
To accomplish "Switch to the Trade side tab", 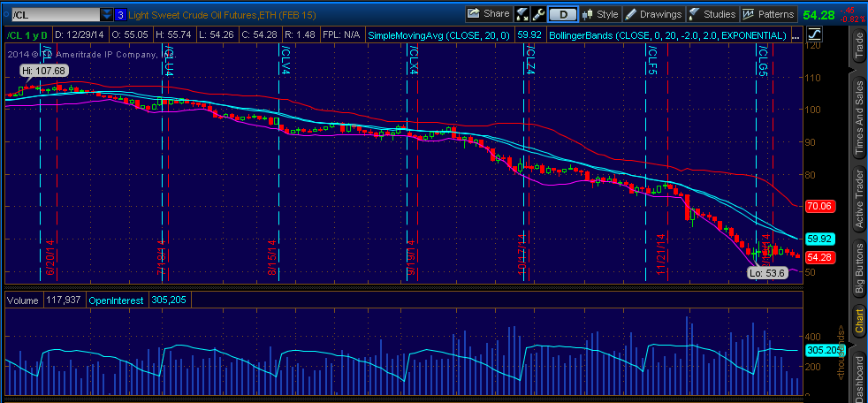I will point(856,44).
